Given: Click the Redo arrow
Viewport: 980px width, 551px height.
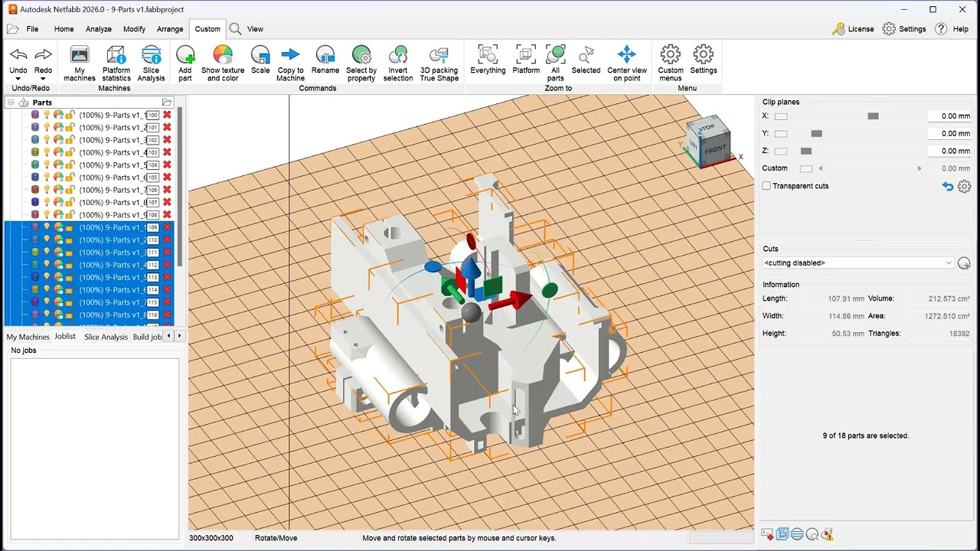Looking at the screenshot, I should [x=44, y=55].
